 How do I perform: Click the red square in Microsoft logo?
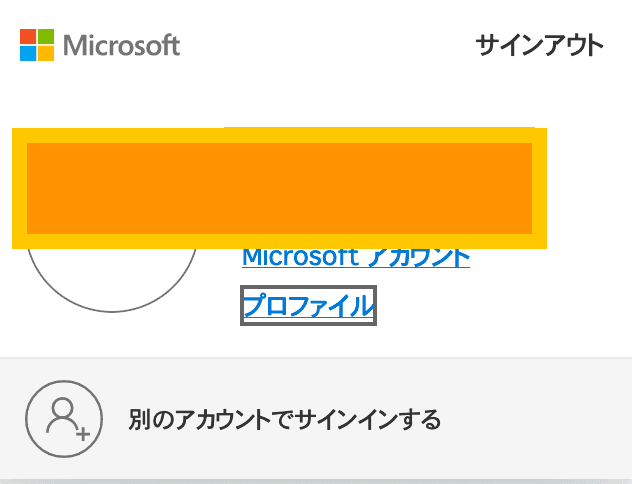pyautogui.click(x=28, y=37)
